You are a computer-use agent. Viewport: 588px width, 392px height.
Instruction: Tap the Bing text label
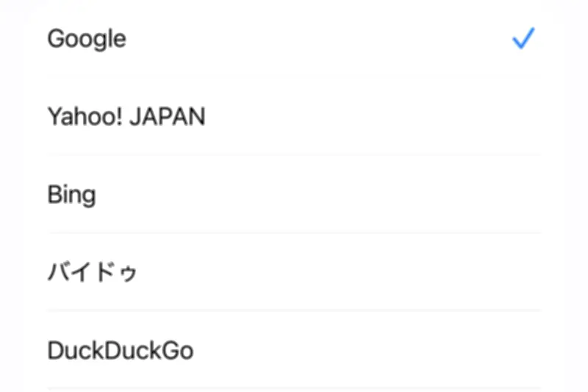click(71, 195)
